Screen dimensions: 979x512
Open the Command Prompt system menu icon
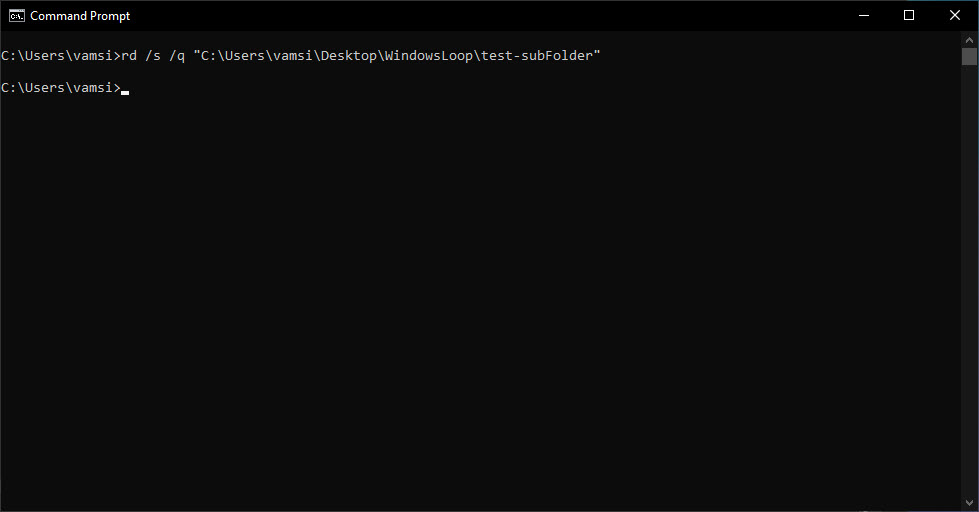[17, 16]
